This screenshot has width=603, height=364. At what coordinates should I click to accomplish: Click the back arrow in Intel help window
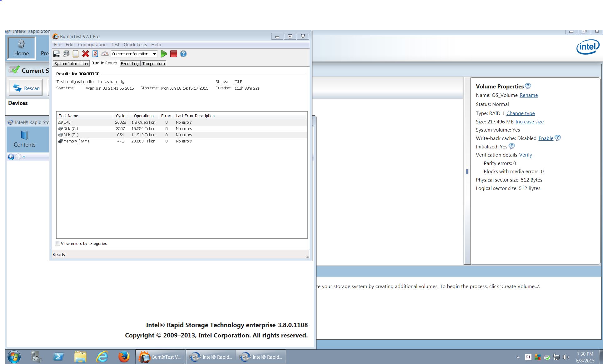point(11,157)
